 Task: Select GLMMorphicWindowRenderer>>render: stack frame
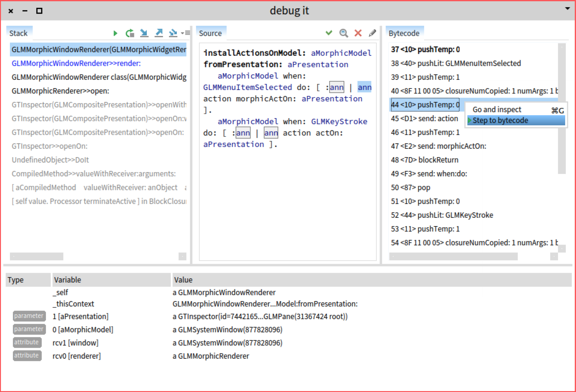(76, 63)
